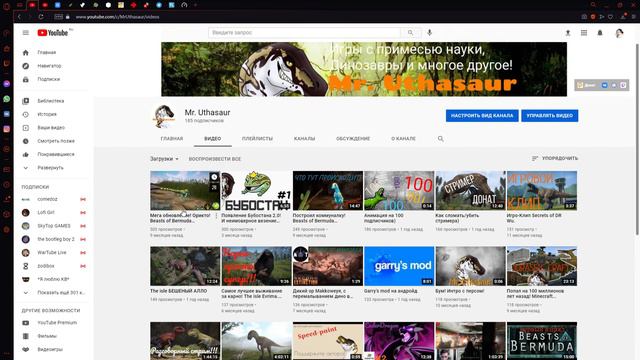Open the create video upload icon
Screen dimensions: 640x360
tap(568, 33)
